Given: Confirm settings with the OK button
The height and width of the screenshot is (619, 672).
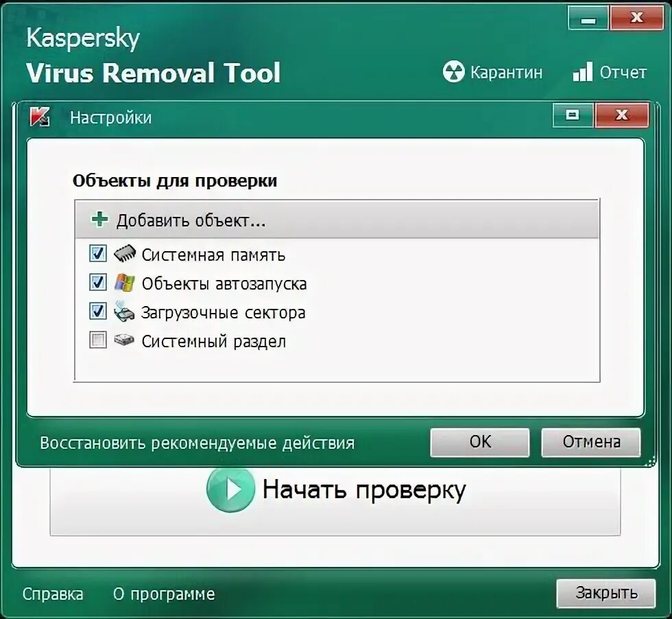Looking at the screenshot, I should 480,442.
